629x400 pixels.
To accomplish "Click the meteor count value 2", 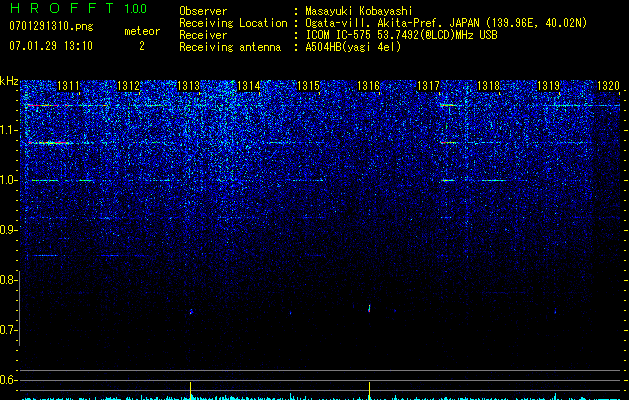I will click(142, 46).
